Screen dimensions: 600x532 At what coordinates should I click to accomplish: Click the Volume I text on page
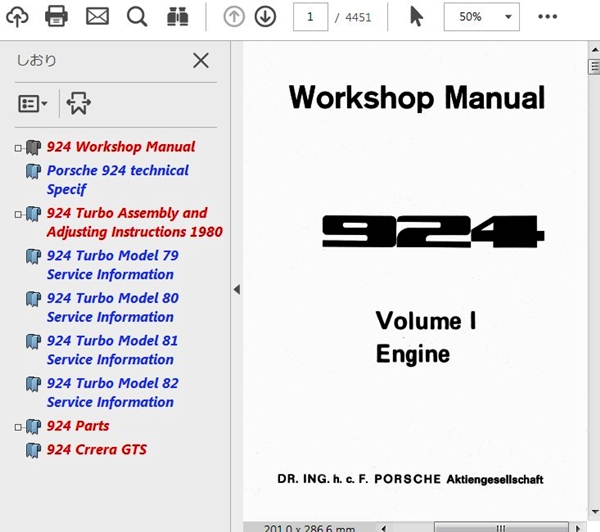[426, 320]
